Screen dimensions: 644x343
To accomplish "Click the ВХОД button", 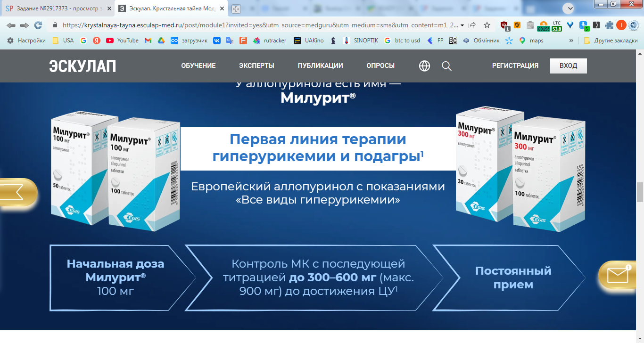I will point(569,66).
